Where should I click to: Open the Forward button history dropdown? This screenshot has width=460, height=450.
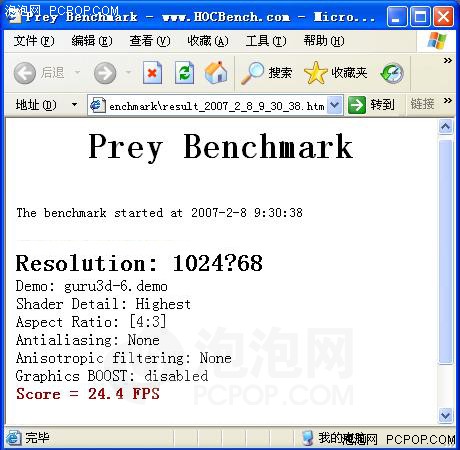[128, 72]
